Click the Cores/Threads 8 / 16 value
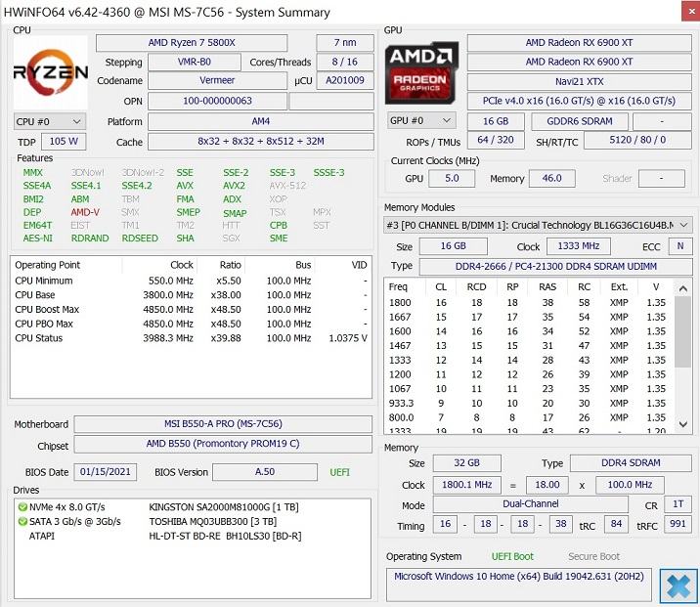700x607 pixels. pos(345,62)
